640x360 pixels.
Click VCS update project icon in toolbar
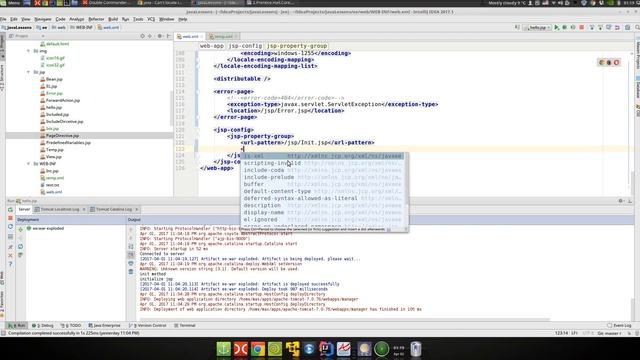coord(591,28)
